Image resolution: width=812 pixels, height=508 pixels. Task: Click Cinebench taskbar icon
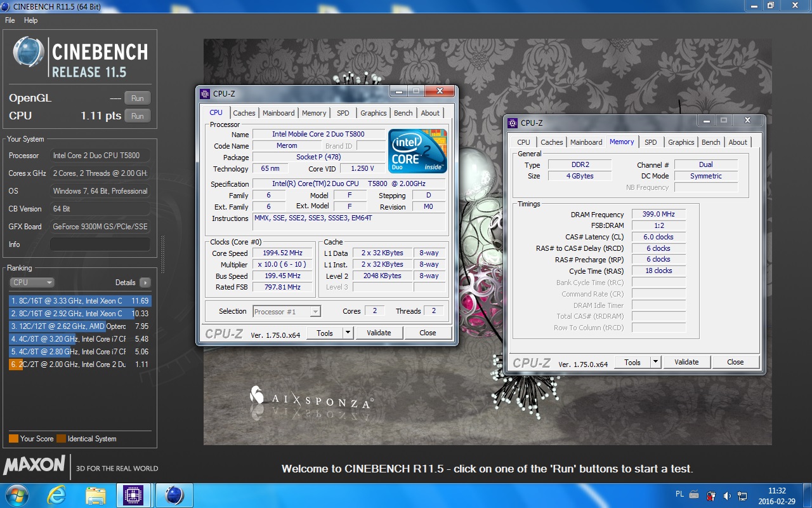(x=174, y=495)
